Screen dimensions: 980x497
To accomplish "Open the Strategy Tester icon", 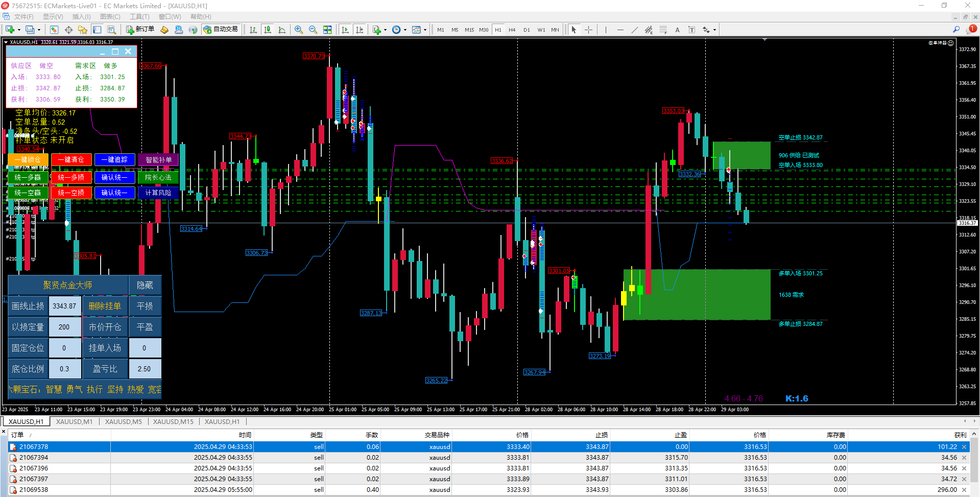I will pos(111,30).
